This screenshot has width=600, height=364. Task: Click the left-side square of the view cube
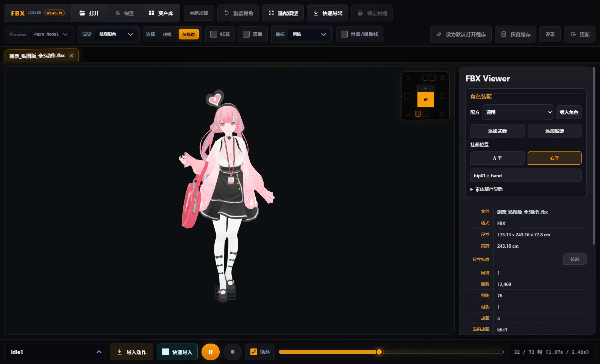408,96
